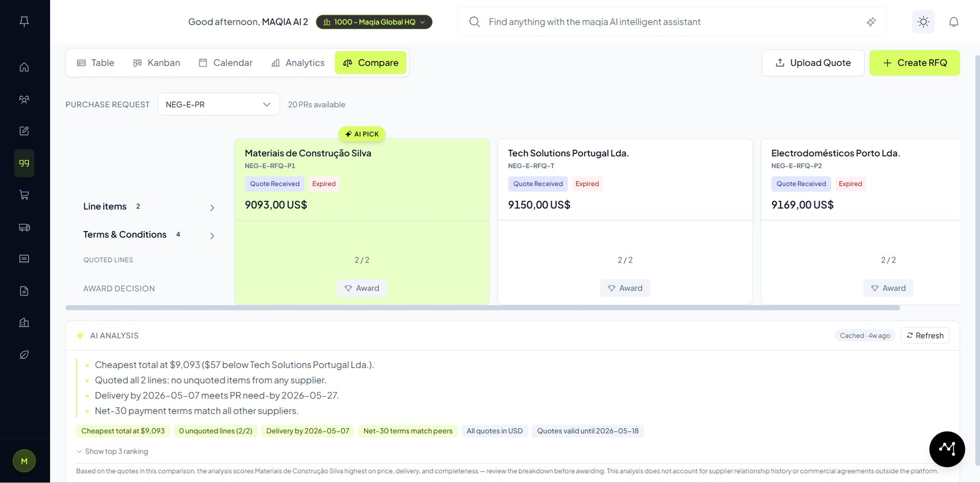Click the Cheapest total at $9,093 chip

click(123, 431)
